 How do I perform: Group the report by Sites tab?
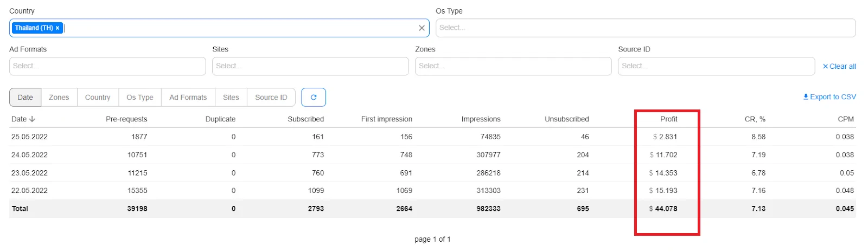click(x=231, y=98)
